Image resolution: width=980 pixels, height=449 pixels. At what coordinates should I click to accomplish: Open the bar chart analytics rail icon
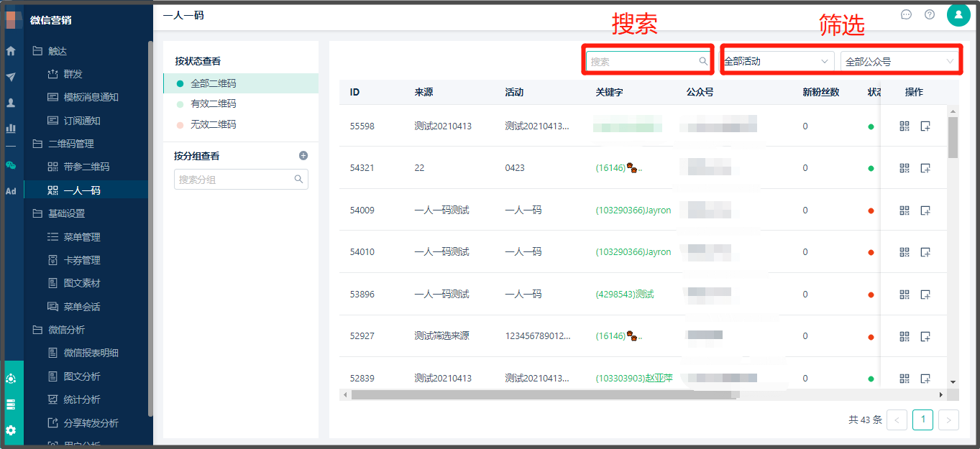coord(11,129)
